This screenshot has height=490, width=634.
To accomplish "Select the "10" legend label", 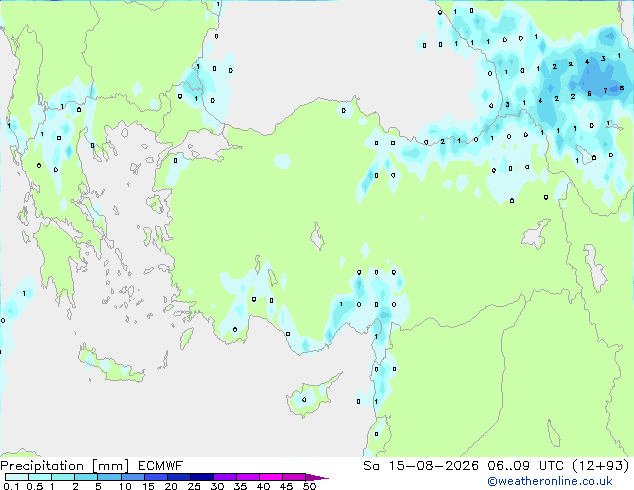I will pos(125,486).
